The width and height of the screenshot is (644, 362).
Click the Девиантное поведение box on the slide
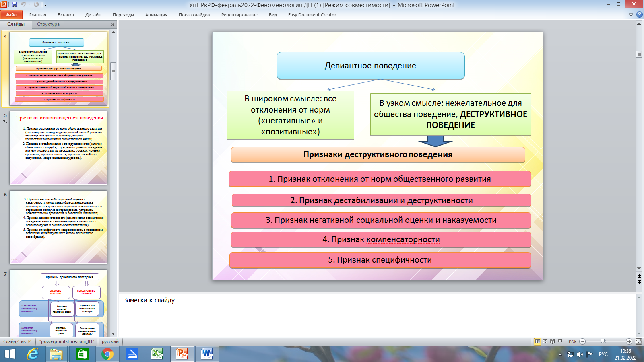pos(370,66)
